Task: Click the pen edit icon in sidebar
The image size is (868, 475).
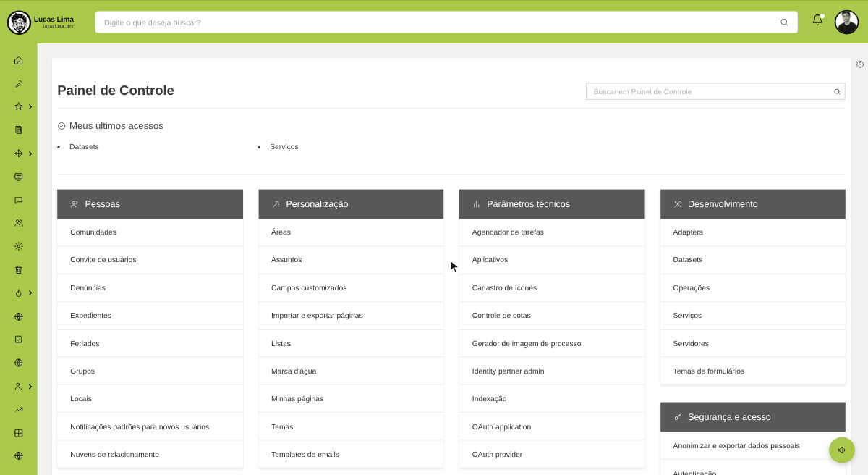Action: 19,84
